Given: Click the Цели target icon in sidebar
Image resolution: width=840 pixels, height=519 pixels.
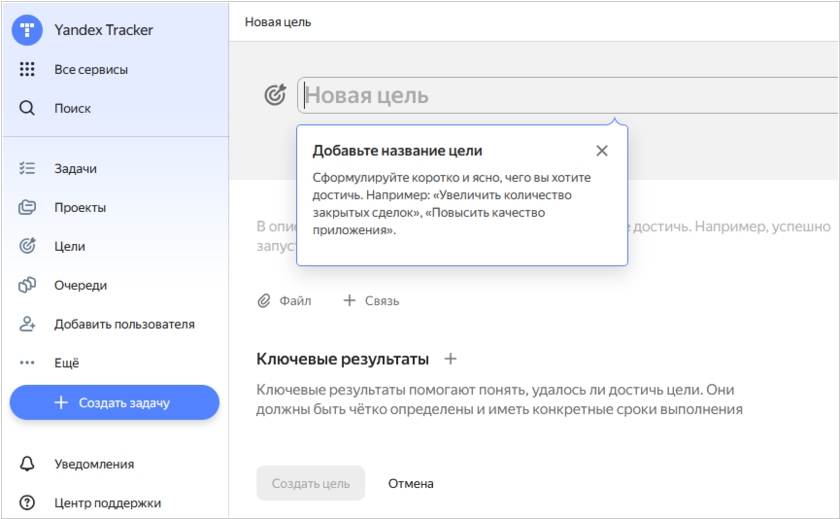Looking at the screenshot, I should click(27, 246).
